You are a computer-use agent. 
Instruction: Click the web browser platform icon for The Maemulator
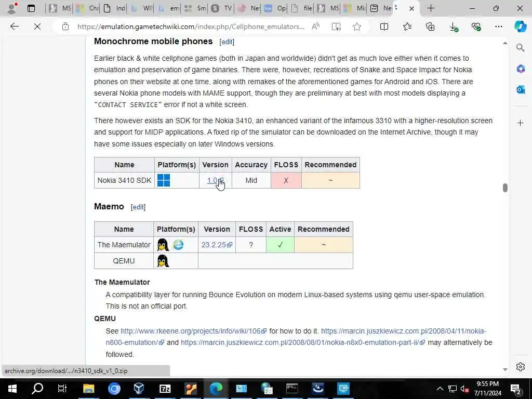click(x=178, y=245)
